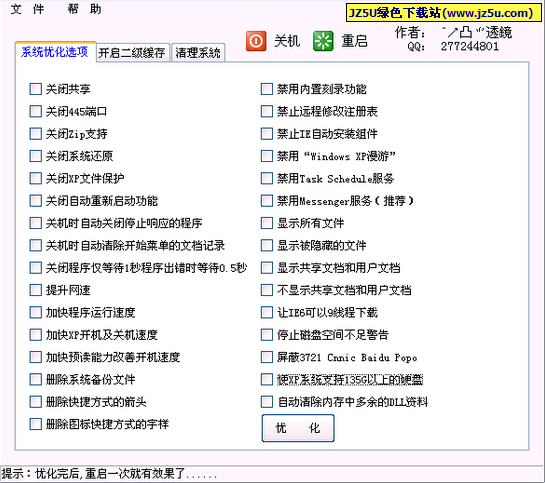Toggle the 关闭系统还原 checkbox
The image size is (545, 483).
coord(35,156)
